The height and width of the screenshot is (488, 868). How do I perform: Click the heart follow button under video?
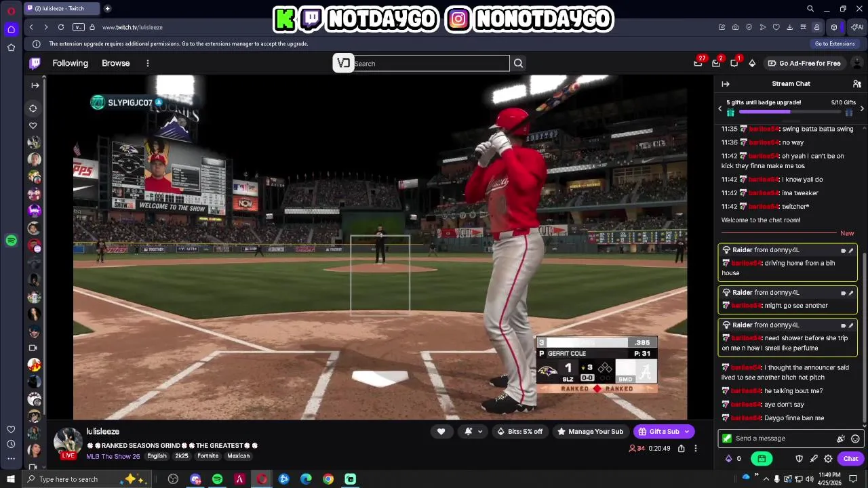click(x=441, y=432)
